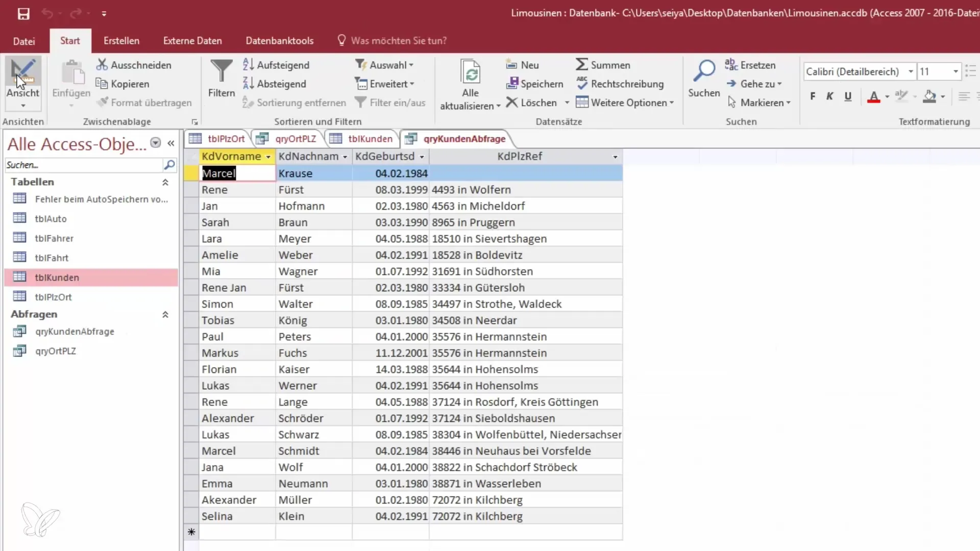980x551 pixels.
Task: Open the Löschen dropdown arrow
Action: [567, 103]
